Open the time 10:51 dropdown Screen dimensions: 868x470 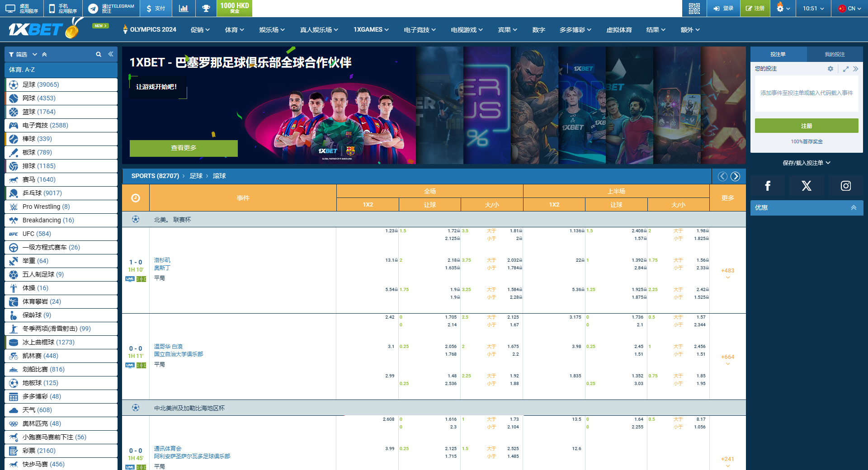click(813, 8)
